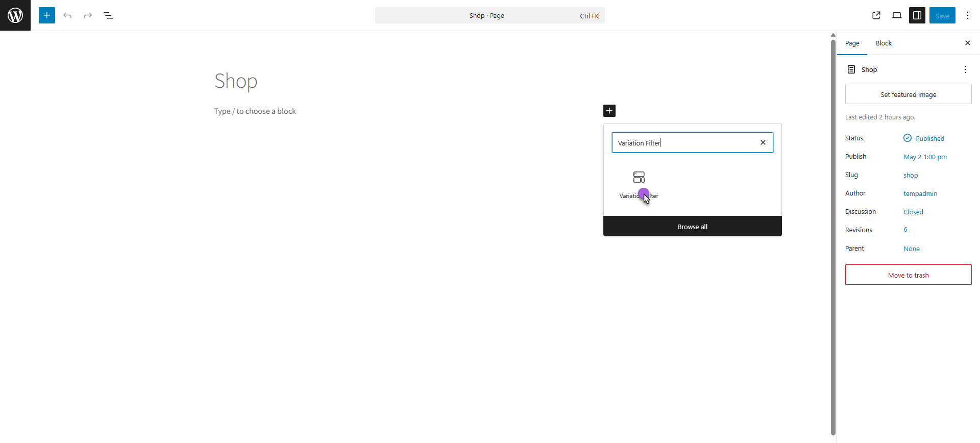Viewport: 980px width, 443px height.
Task: Click the Browse all button
Action: pyautogui.click(x=692, y=227)
